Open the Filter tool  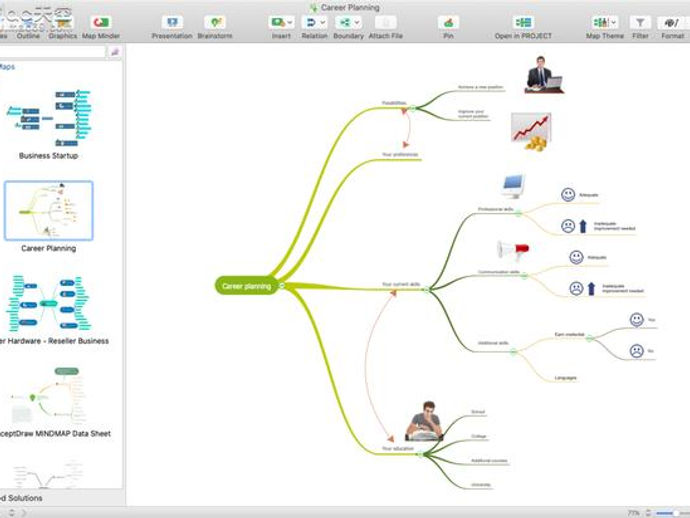(x=640, y=22)
